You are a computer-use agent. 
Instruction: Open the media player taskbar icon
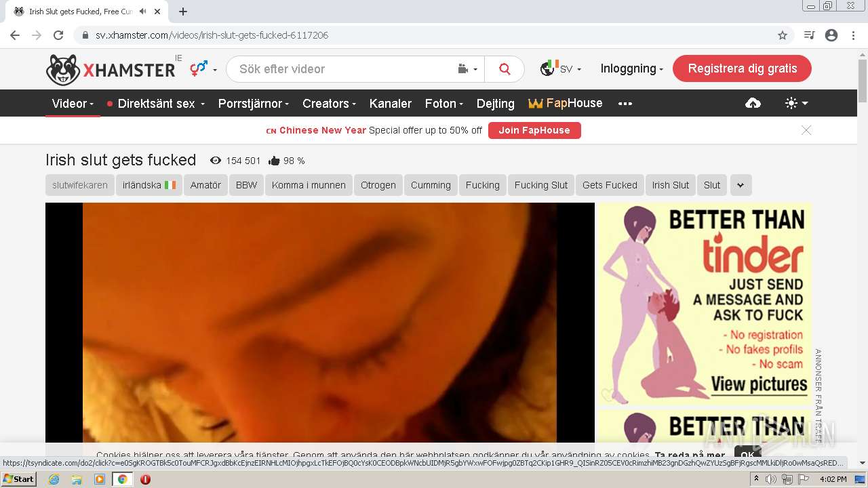pyautogui.click(x=99, y=479)
